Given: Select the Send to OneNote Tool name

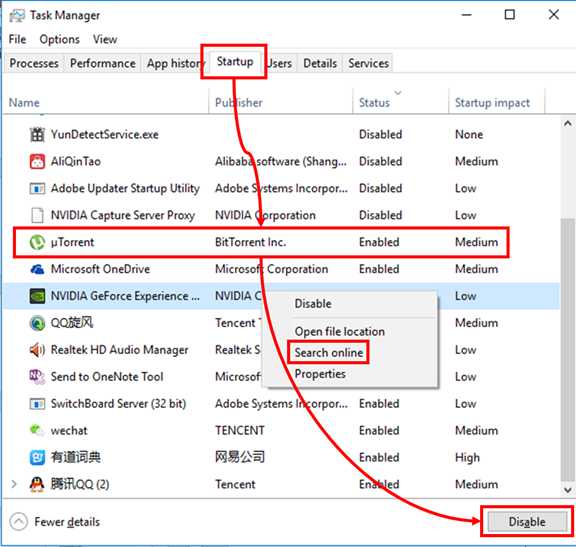Looking at the screenshot, I should coord(107,377).
